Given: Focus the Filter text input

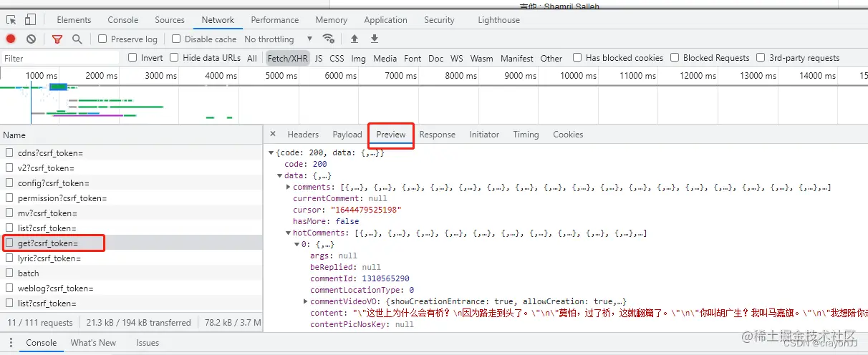Looking at the screenshot, I should 61,58.
